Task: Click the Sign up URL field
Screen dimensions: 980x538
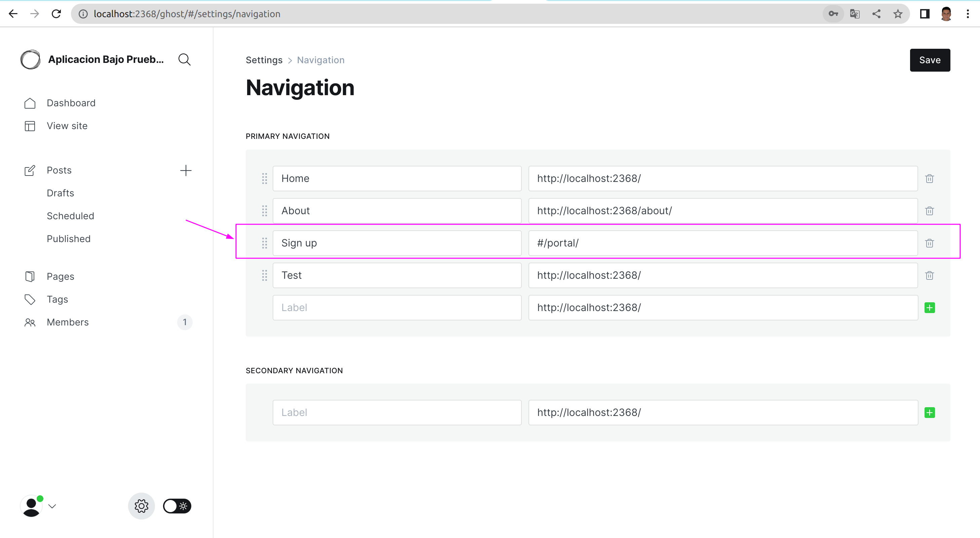Action: [x=722, y=243]
